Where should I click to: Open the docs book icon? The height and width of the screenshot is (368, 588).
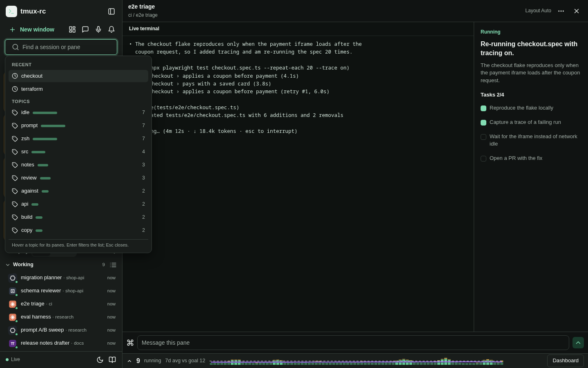pos(112,360)
